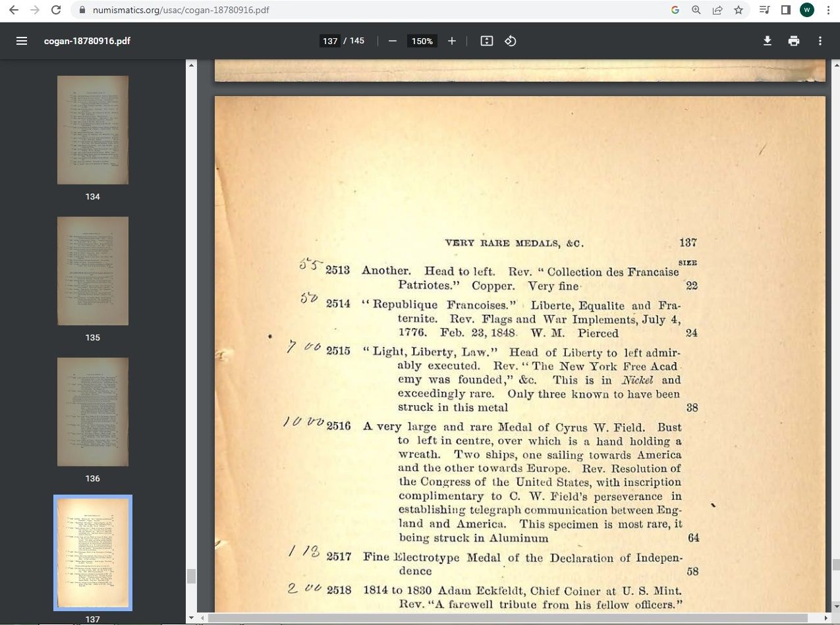
Task: Click lot number 2515
Action: 338,351
